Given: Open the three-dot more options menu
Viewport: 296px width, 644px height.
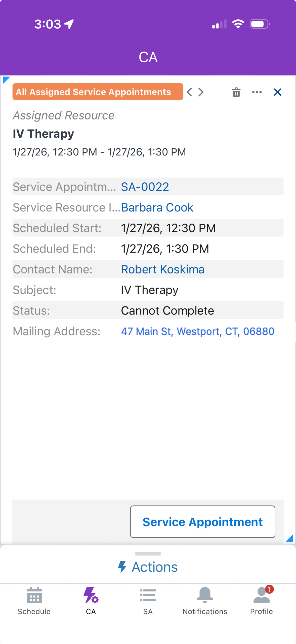Looking at the screenshot, I should (257, 92).
